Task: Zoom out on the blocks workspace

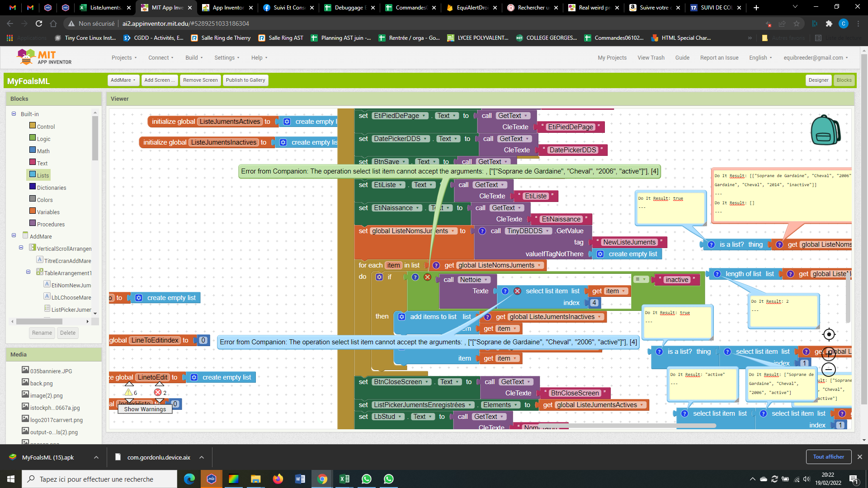Action: pyautogui.click(x=829, y=370)
